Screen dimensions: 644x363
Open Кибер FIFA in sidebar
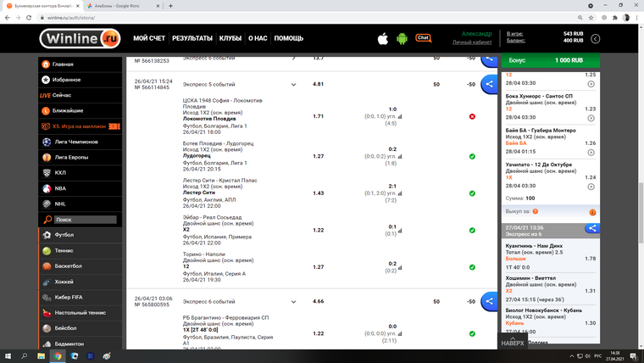[80, 297]
